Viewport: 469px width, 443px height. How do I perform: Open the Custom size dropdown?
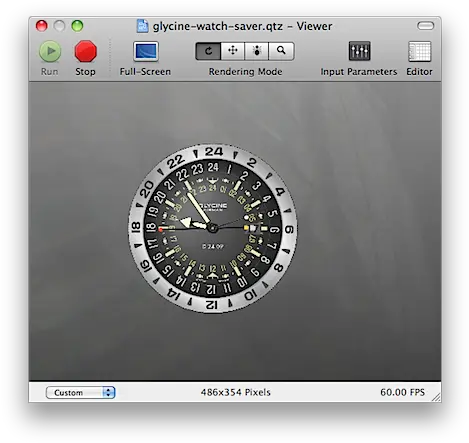tap(81, 392)
